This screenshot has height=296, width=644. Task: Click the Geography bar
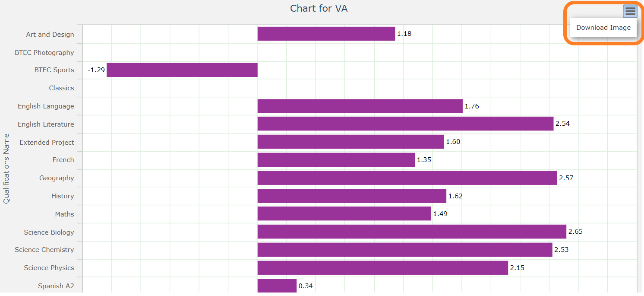406,178
